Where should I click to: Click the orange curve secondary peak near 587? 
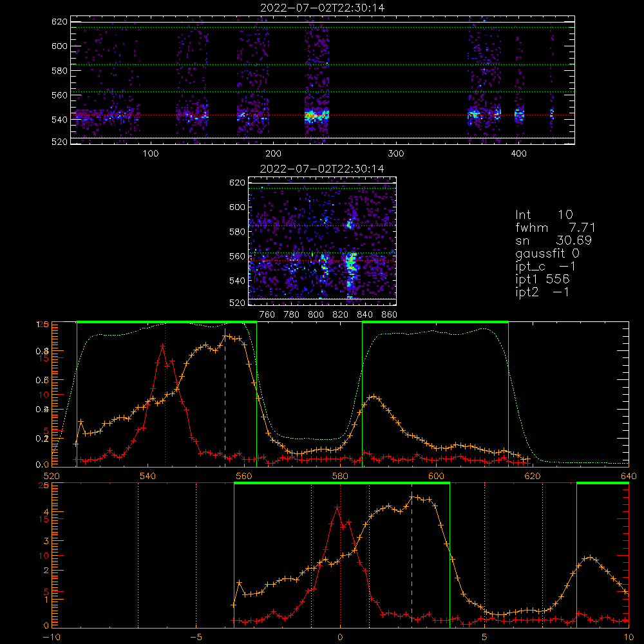(373, 397)
